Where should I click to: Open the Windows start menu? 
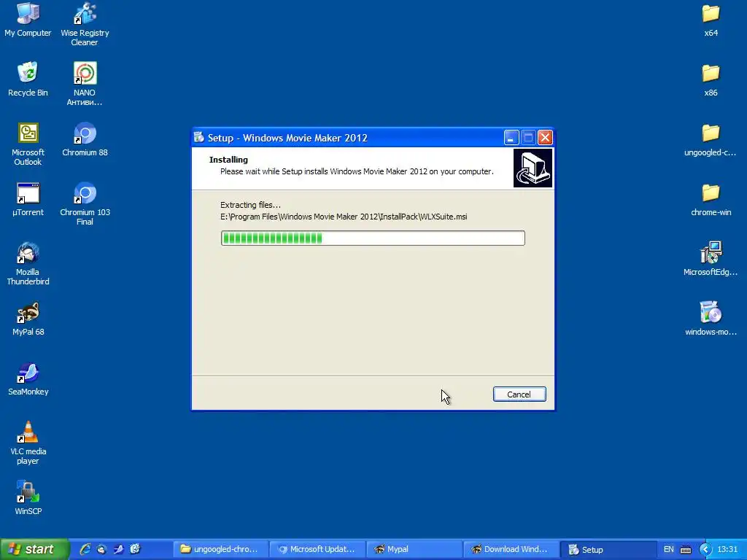coord(34,549)
